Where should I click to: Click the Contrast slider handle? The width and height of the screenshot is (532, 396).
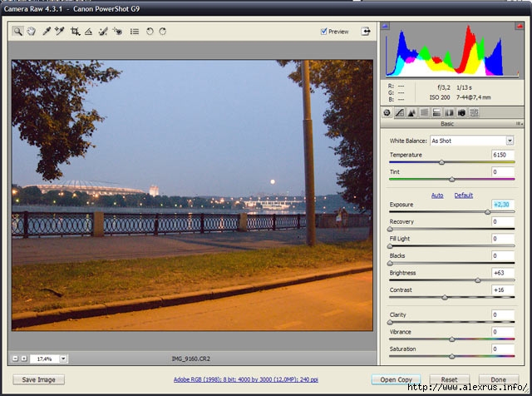pyautogui.click(x=445, y=298)
